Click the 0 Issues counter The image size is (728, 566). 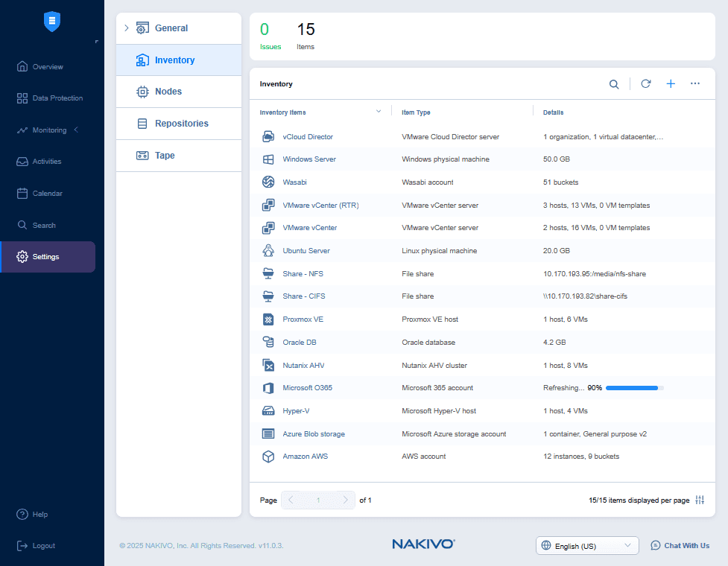pyautogui.click(x=270, y=36)
